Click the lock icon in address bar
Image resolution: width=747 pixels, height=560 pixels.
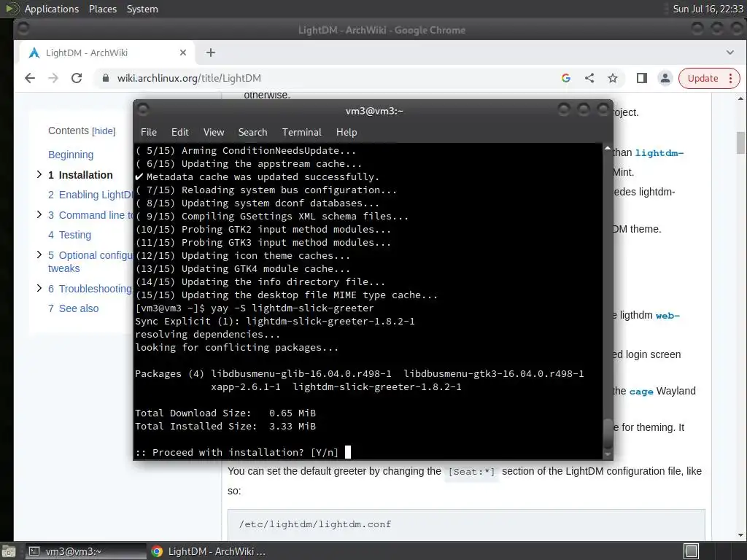106,78
